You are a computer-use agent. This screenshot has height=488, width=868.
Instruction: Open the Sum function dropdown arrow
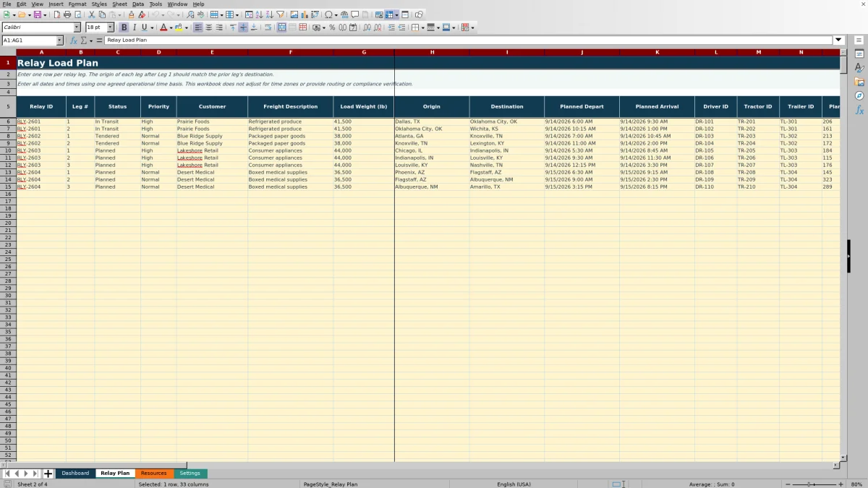(x=91, y=40)
